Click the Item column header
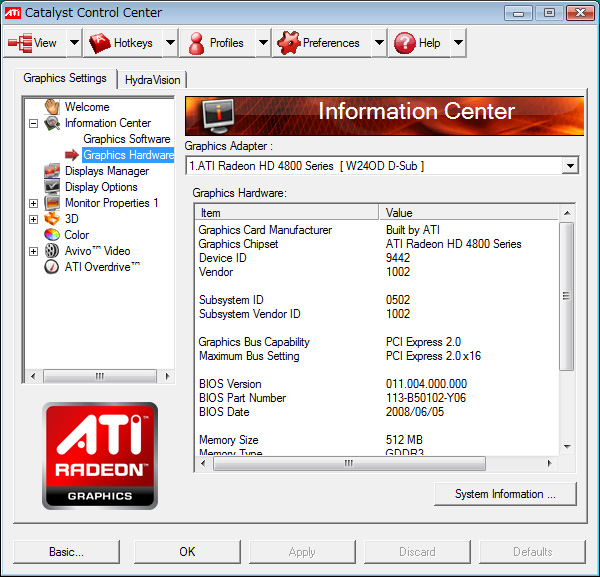Viewport: 600px width, 577px height. [287, 213]
